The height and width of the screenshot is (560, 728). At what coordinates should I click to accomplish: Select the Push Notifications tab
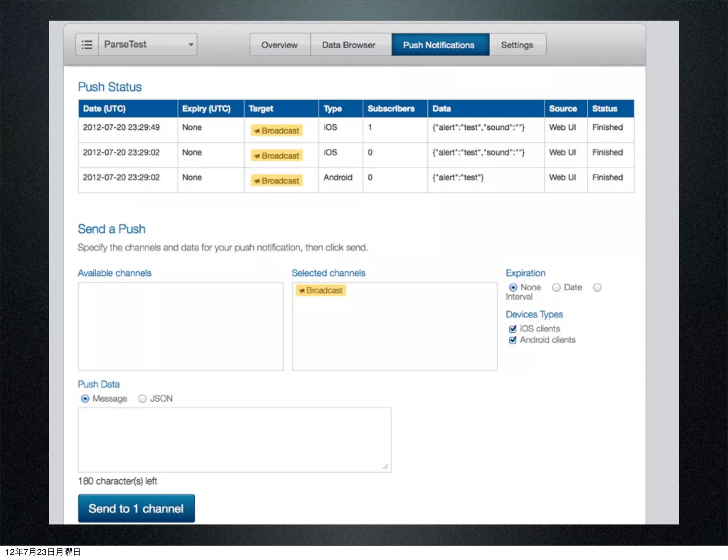coord(439,45)
